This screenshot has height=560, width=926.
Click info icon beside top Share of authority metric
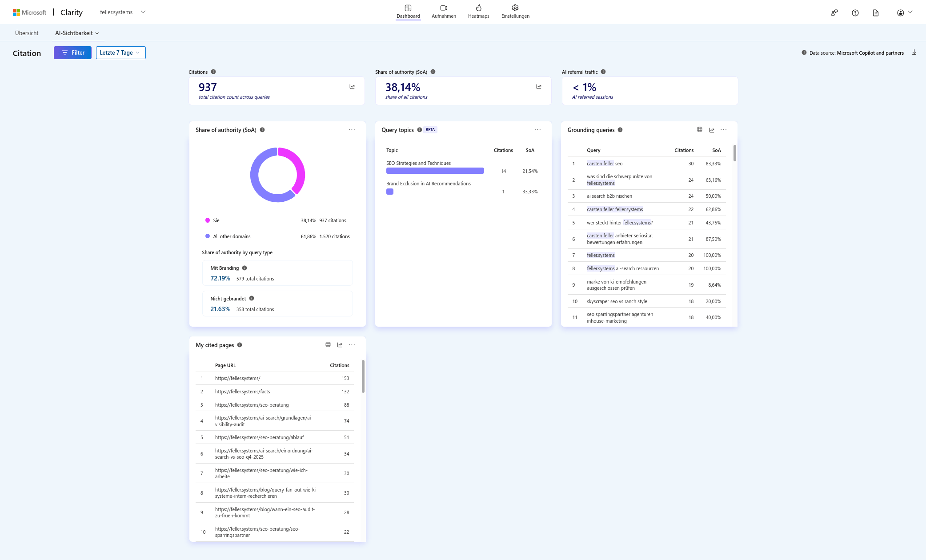coord(433,72)
